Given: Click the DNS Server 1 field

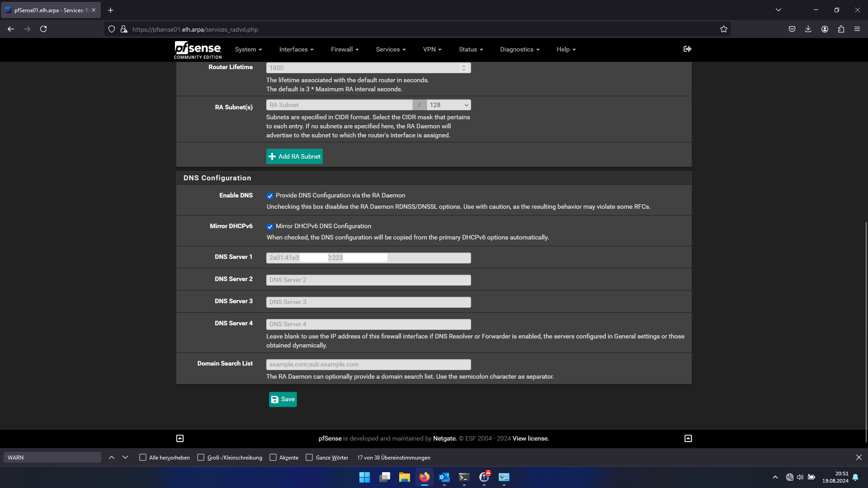Looking at the screenshot, I should tap(368, 258).
